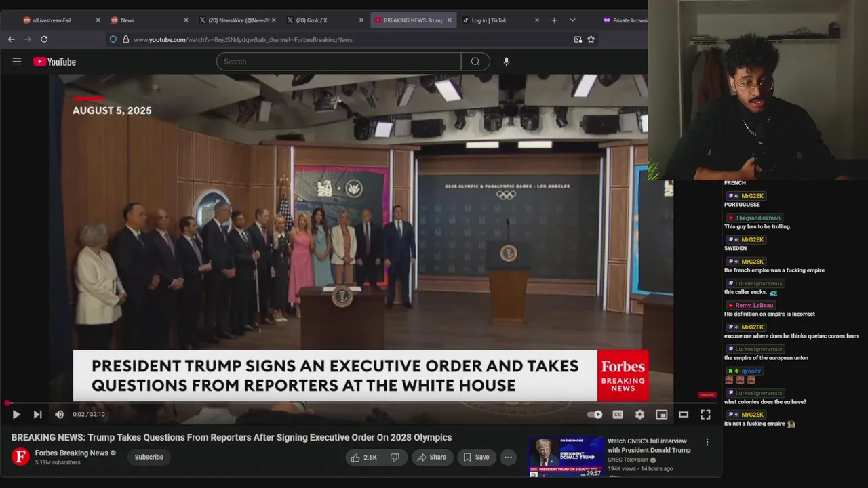Focus the YouTube search field
868x488 pixels.
tap(338, 62)
